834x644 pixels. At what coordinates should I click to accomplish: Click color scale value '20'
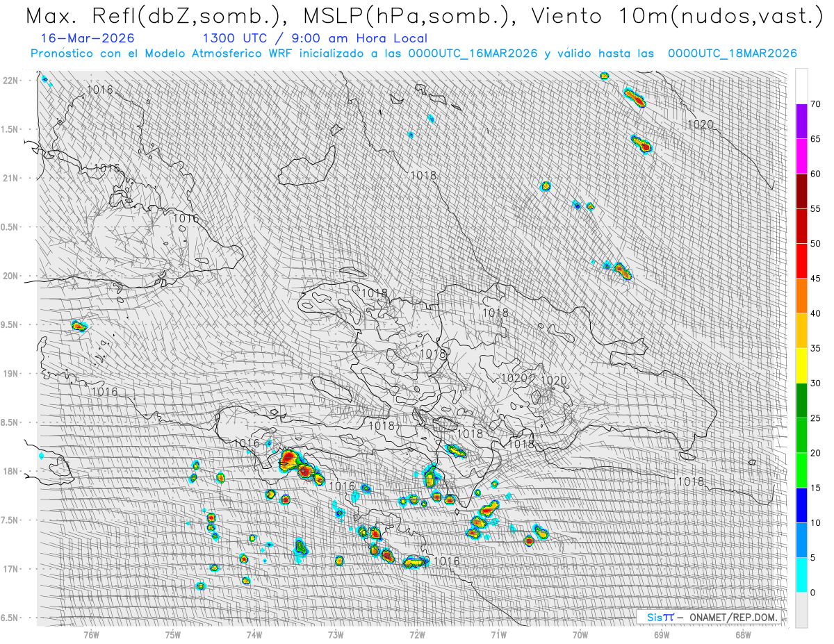[x=815, y=453]
